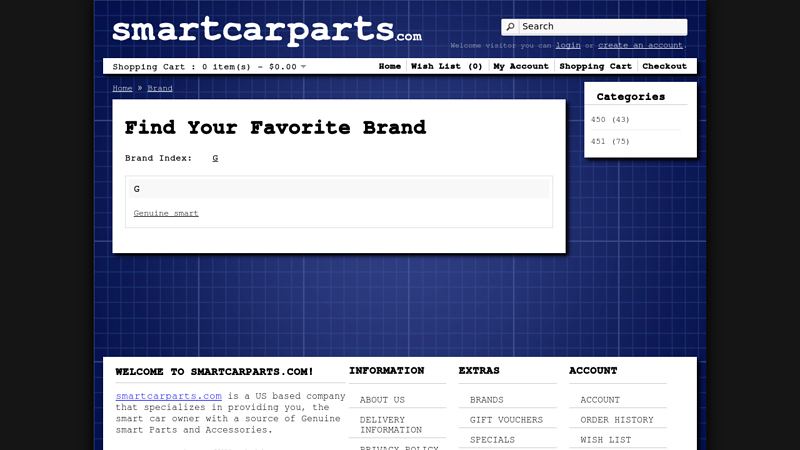Open Wish List footer link
Viewport: 800px width, 450px height.
[x=606, y=440]
